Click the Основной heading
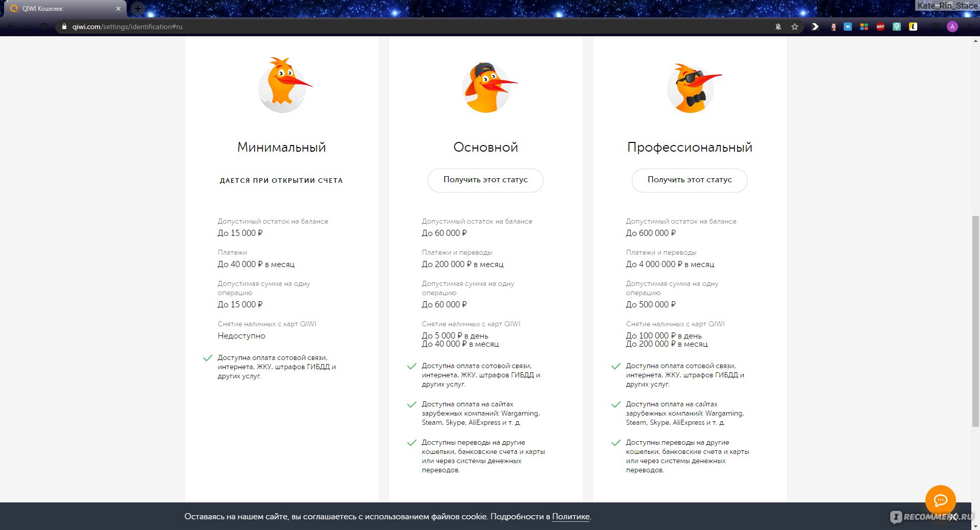 (485, 148)
